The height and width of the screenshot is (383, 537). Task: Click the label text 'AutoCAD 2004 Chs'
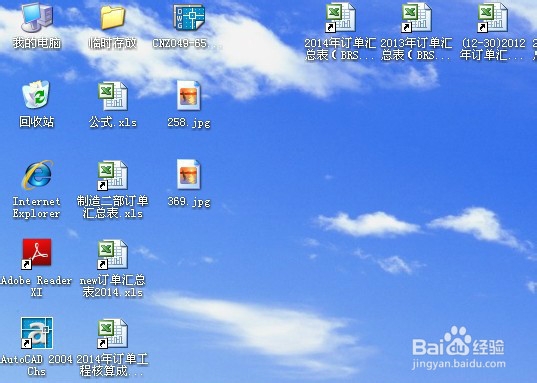[37, 365]
